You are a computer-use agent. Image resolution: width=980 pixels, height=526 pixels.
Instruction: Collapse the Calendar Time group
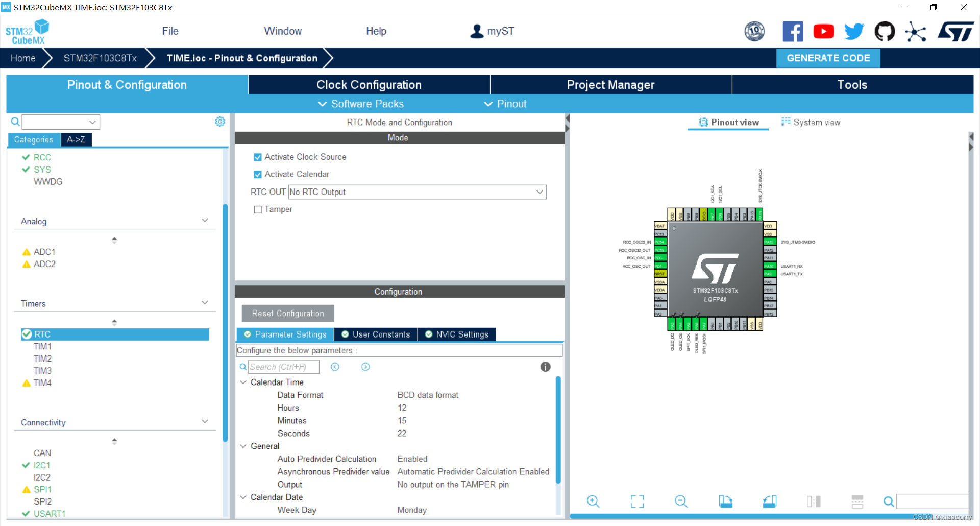click(x=243, y=382)
